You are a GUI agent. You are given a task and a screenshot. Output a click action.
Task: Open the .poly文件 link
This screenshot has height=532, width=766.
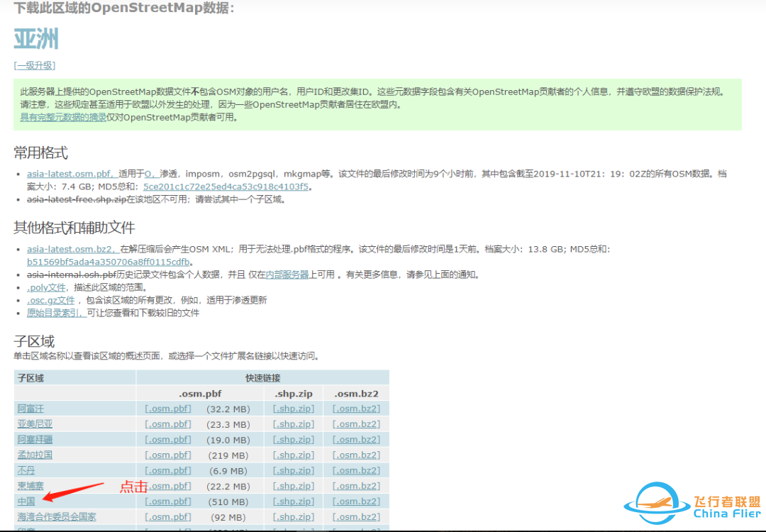46,287
